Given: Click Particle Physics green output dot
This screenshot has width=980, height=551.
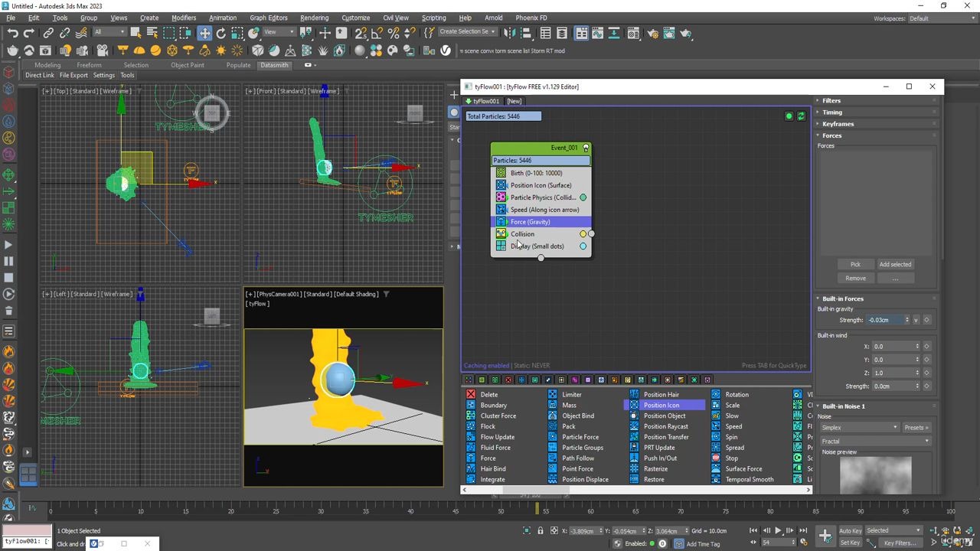Looking at the screenshot, I should coord(583,197).
